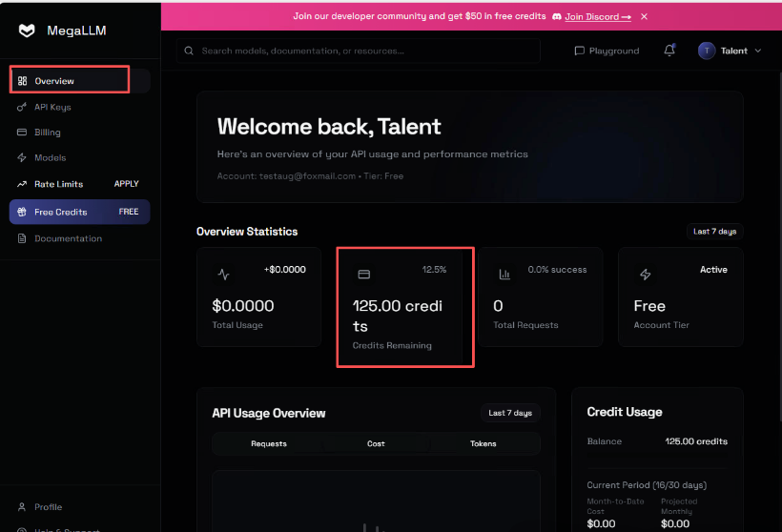Open notifications bell icon
Screen dimensions: 782x532
tap(669, 51)
